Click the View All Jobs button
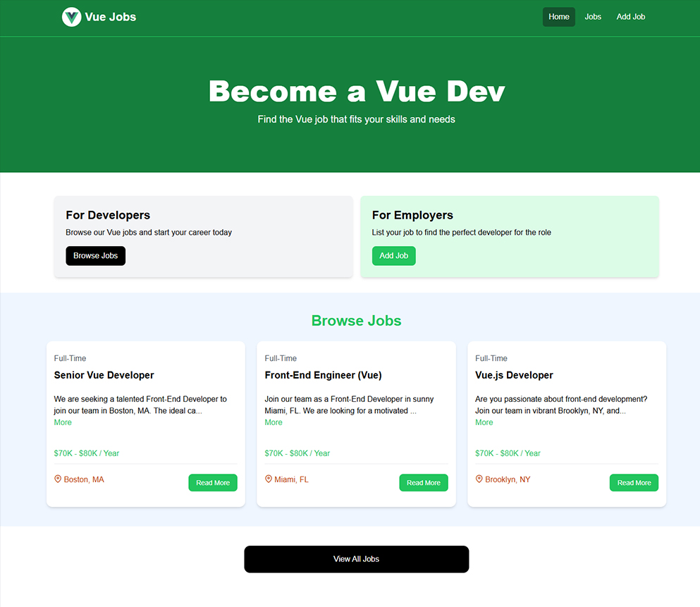Image resolution: width=700 pixels, height=607 pixels. tap(356, 559)
